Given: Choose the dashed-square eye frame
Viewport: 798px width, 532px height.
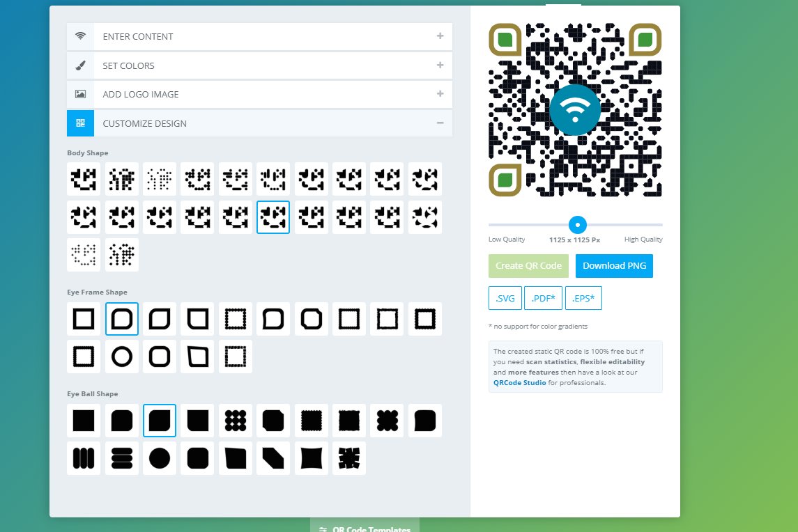Looking at the screenshot, I should tap(235, 357).
